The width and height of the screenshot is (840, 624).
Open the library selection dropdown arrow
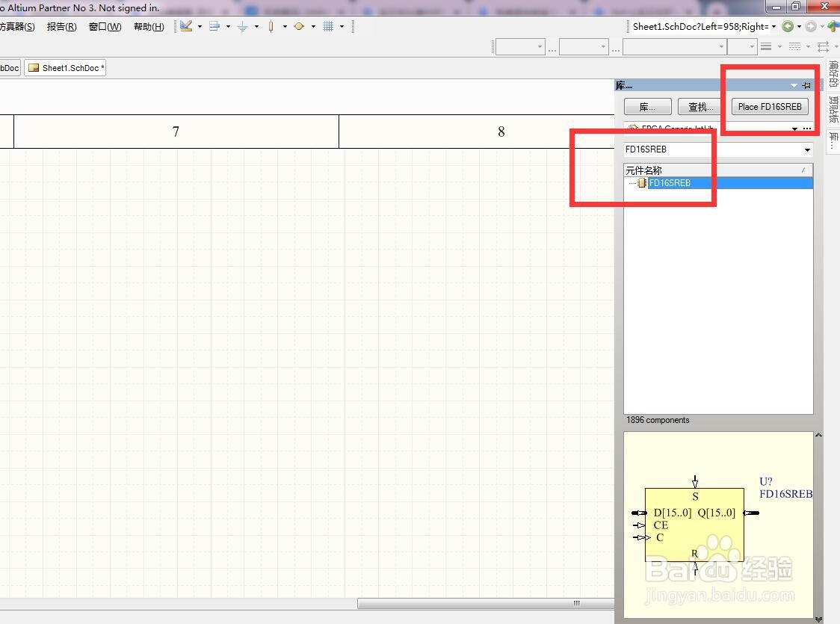tap(794, 129)
